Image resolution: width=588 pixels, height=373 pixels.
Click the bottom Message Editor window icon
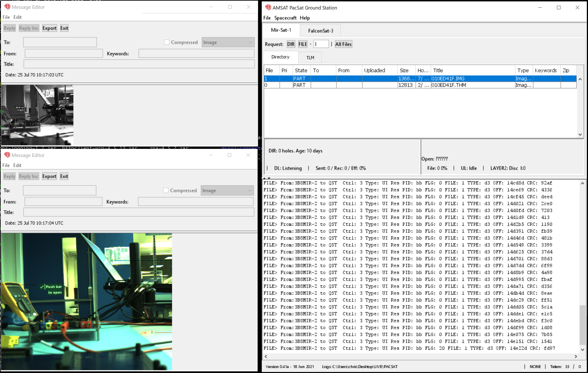(x=7, y=155)
